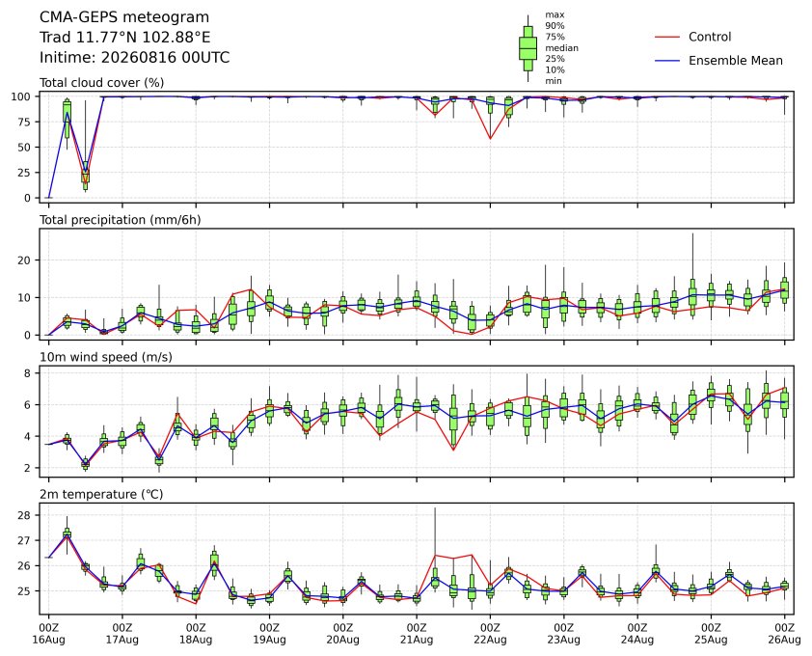Click the blue Ensemble Mean line sample in legend
The height and width of the screenshot is (656, 812).
pos(667,61)
